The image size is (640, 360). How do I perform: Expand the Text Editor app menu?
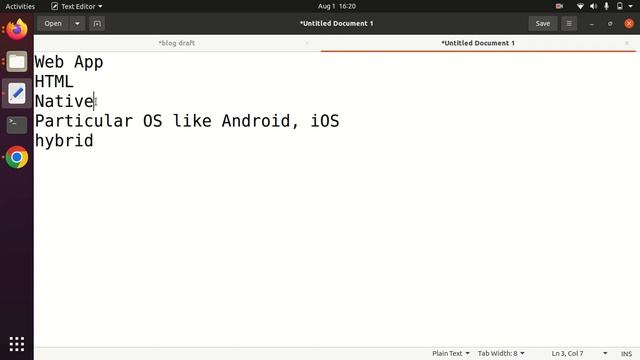[x=77, y=6]
